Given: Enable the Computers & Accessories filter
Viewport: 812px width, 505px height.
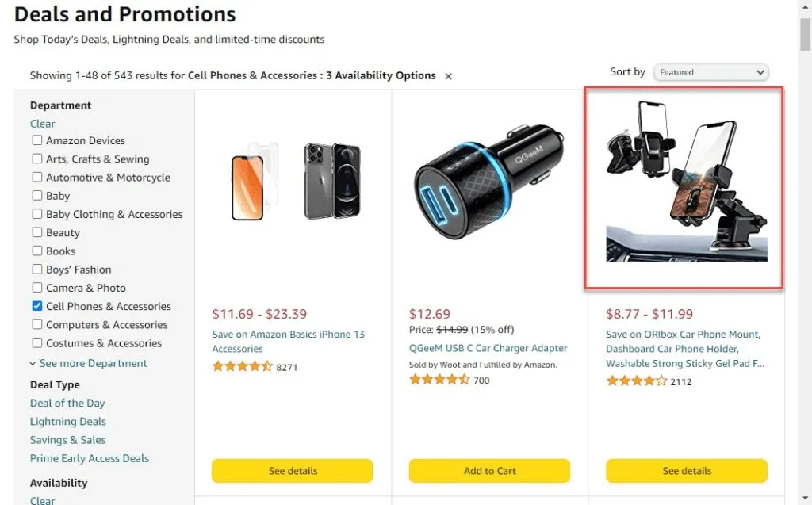Looking at the screenshot, I should point(36,324).
